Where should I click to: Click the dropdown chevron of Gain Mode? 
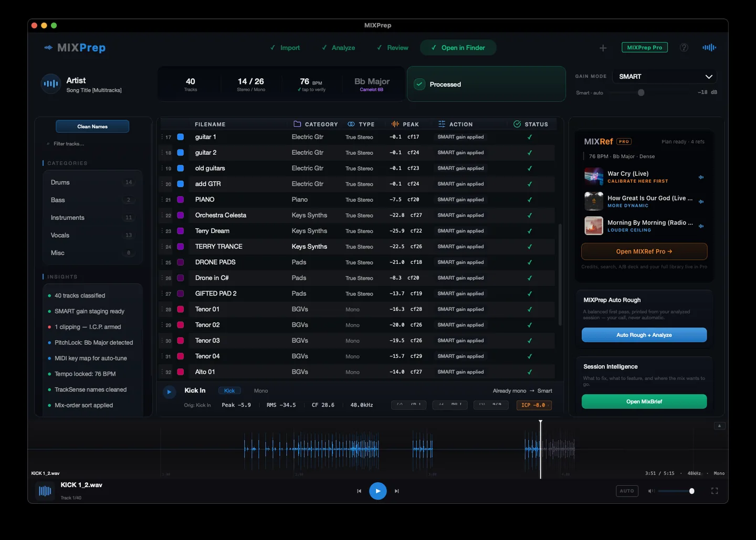tap(709, 77)
